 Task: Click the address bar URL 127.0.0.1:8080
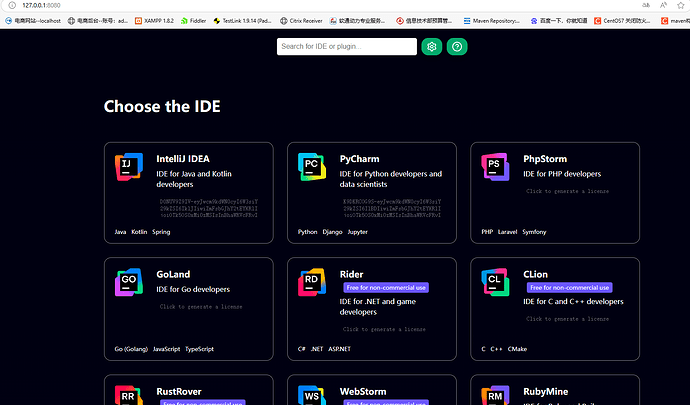[x=41, y=5]
